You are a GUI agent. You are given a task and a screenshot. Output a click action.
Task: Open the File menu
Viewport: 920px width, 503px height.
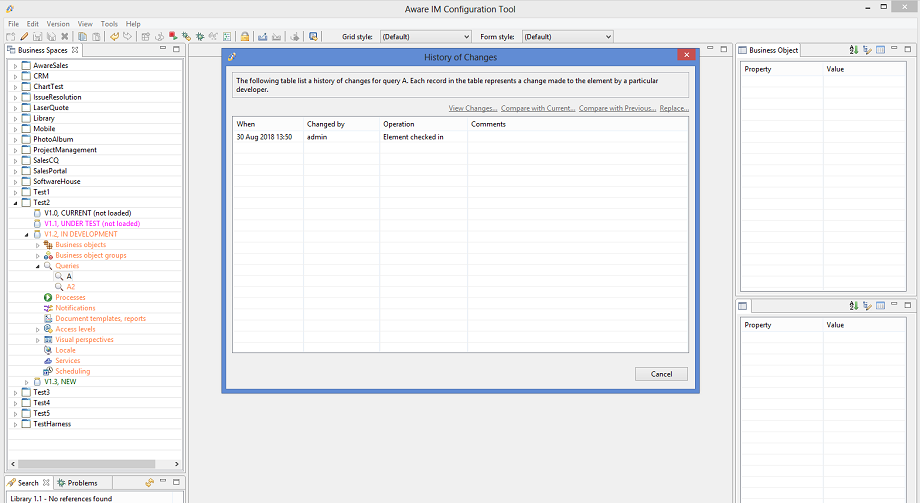pos(13,24)
